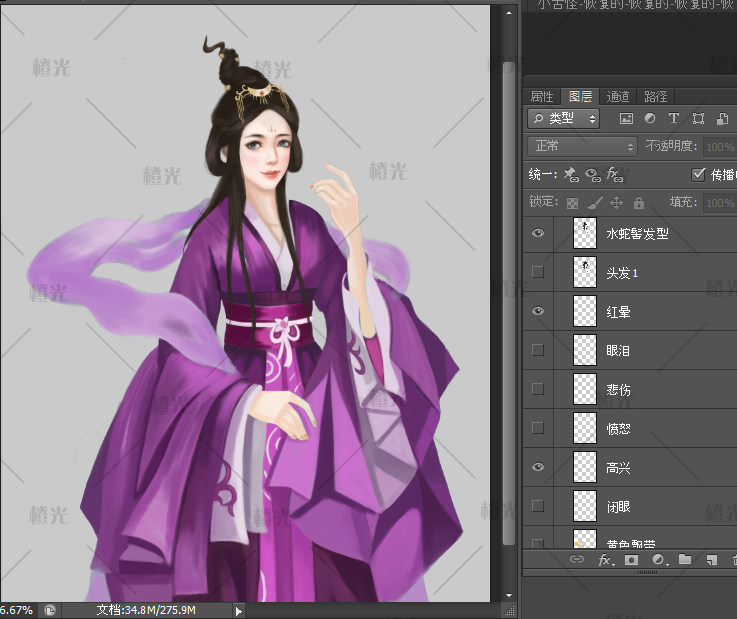Filter for text layers with T icon
Screen dimensions: 737x619
click(673, 119)
